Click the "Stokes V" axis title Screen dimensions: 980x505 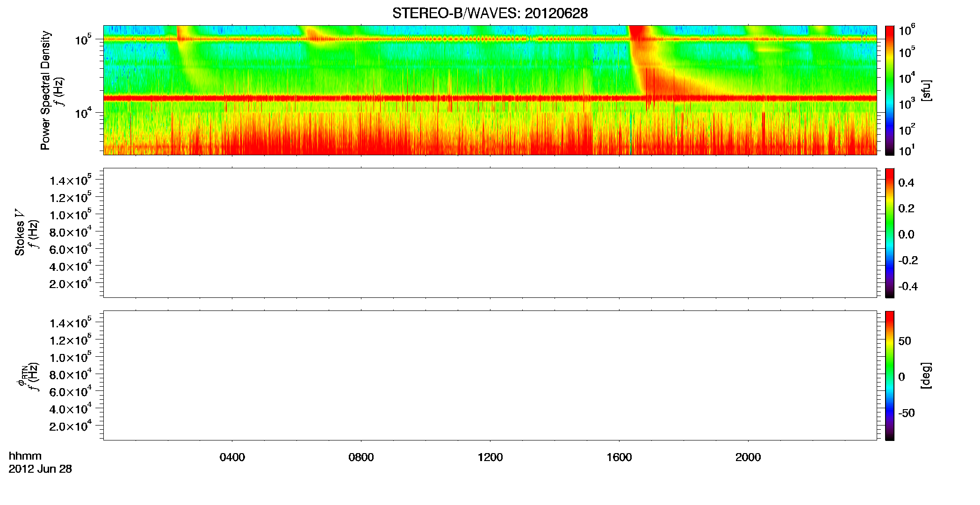point(20,232)
